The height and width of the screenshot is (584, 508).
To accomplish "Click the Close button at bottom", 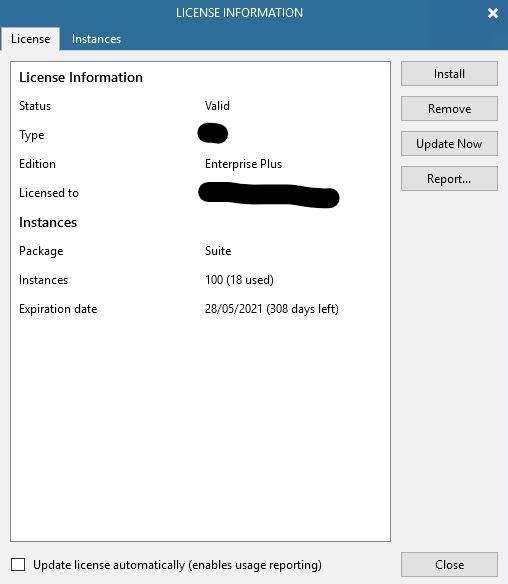I will click(449, 565).
